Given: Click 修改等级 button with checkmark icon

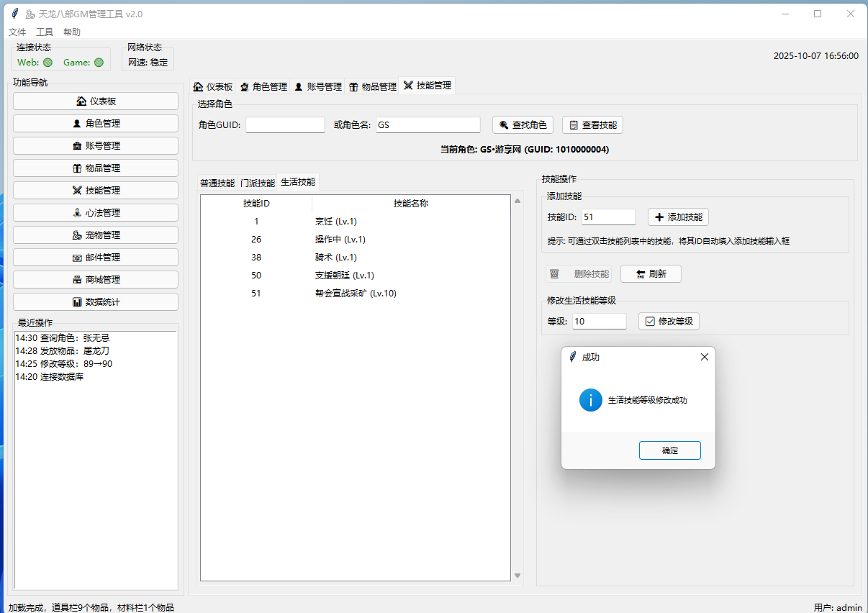Looking at the screenshot, I should (669, 322).
